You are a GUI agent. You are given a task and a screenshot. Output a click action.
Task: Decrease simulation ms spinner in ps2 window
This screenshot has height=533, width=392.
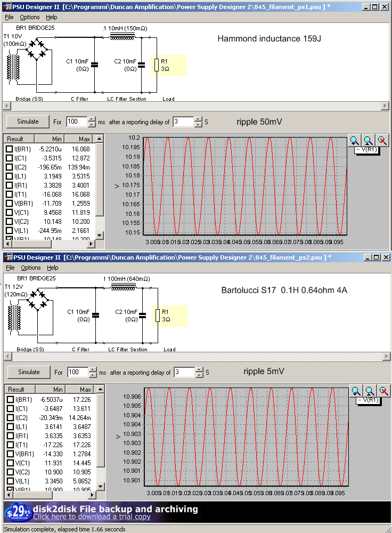[93, 375]
